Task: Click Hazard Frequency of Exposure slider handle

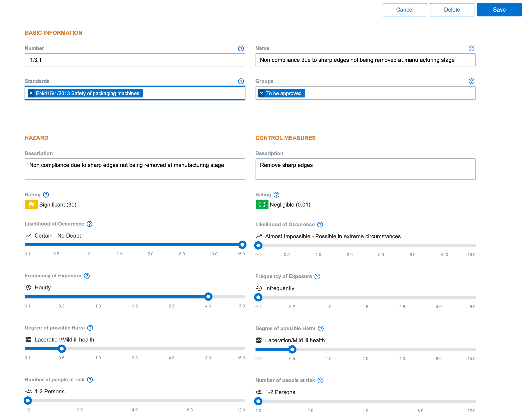Action: tap(208, 297)
